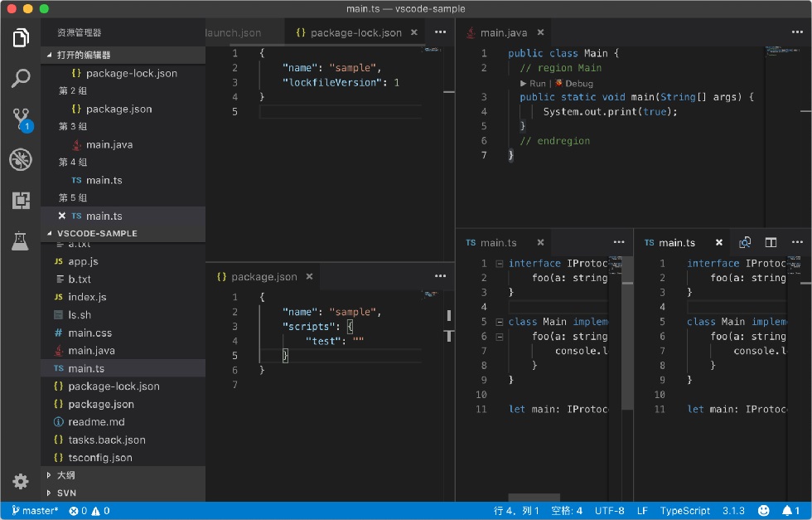Open more actions of package.json group

(x=440, y=276)
